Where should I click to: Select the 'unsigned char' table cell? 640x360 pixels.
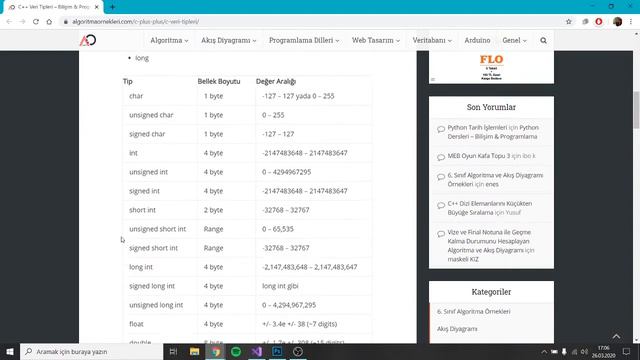click(x=151, y=115)
